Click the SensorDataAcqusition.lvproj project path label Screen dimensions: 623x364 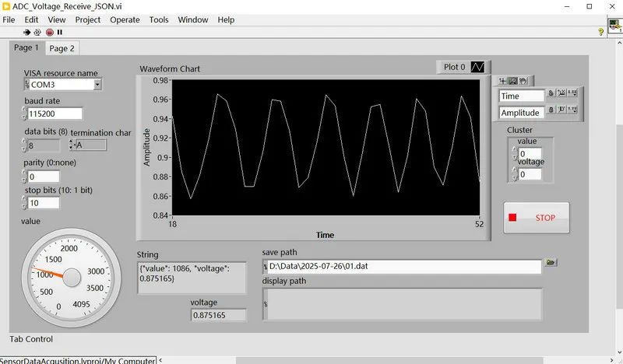click(x=77, y=360)
